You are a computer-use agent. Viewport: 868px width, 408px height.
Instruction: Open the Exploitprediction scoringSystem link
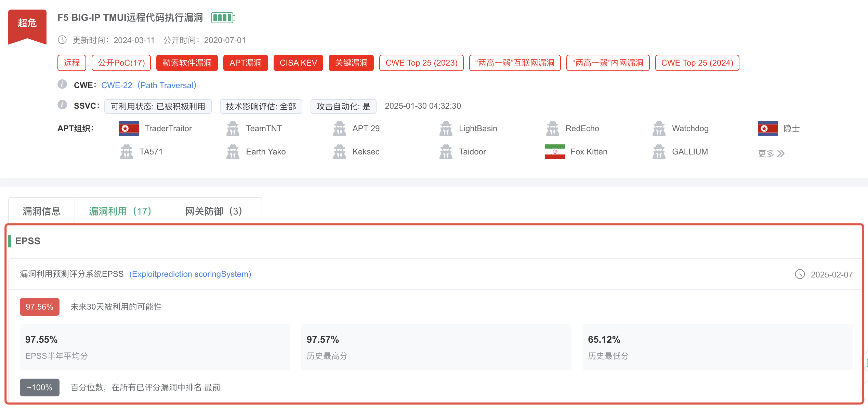[x=190, y=274]
